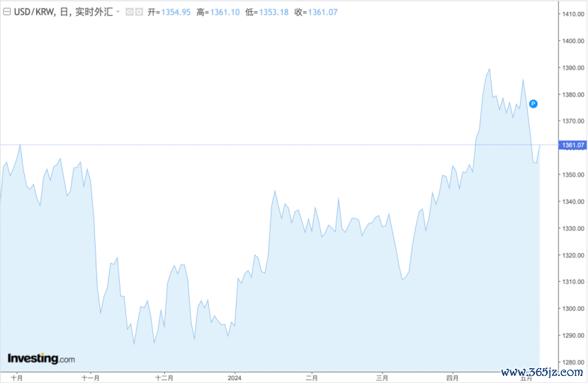Image resolution: width=588 pixels, height=383 pixels.
Task: Open series settings gear icon
Action: (x=139, y=13)
